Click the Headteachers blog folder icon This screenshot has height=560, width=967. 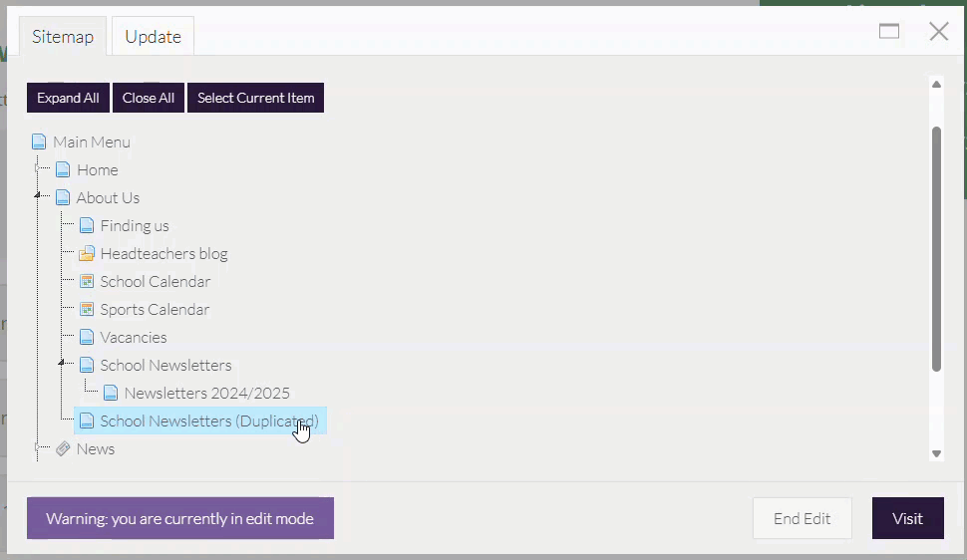click(x=87, y=254)
